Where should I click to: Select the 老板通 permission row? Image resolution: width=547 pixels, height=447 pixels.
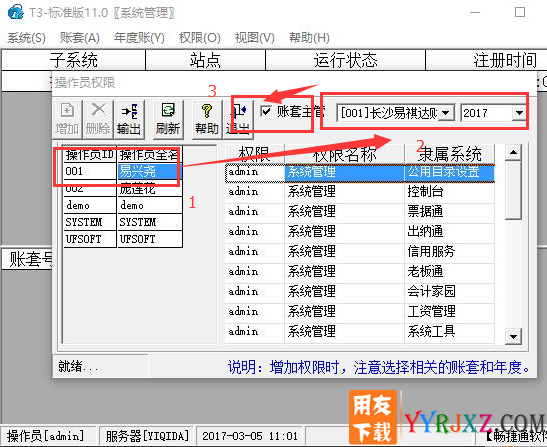(x=360, y=271)
